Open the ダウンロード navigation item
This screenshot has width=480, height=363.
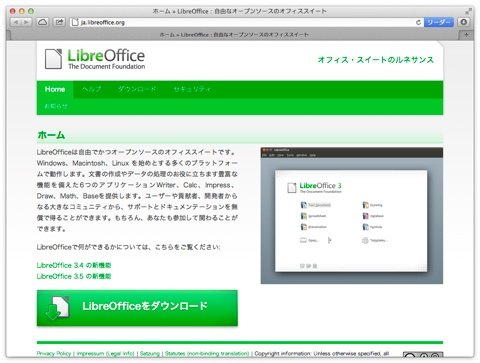[x=137, y=89]
